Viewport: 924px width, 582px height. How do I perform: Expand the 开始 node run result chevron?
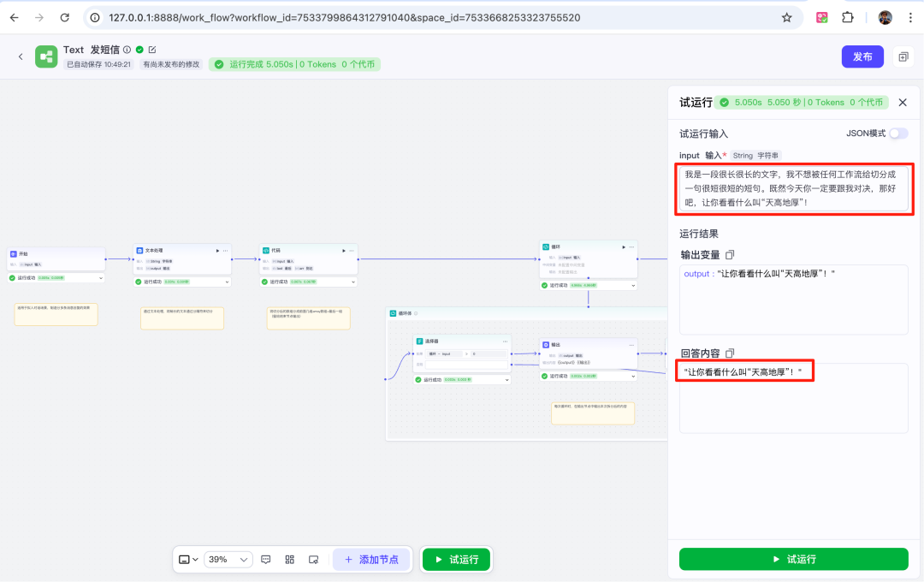click(101, 277)
